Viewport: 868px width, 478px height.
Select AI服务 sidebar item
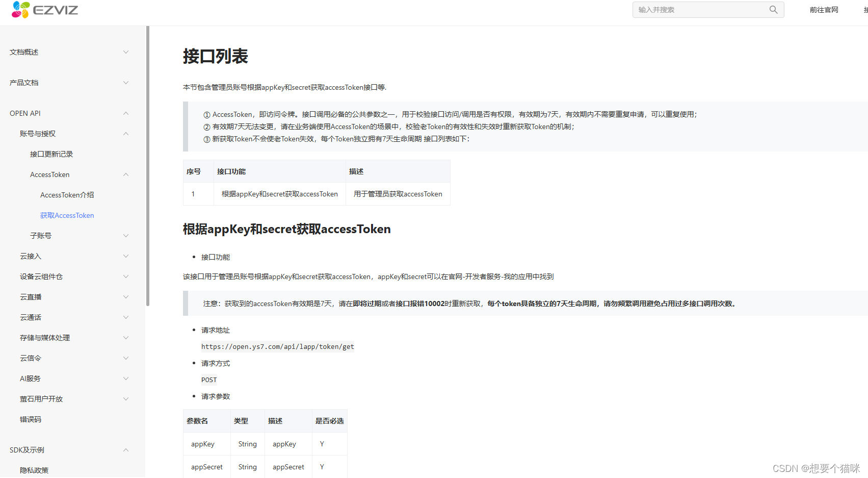pyautogui.click(x=30, y=379)
